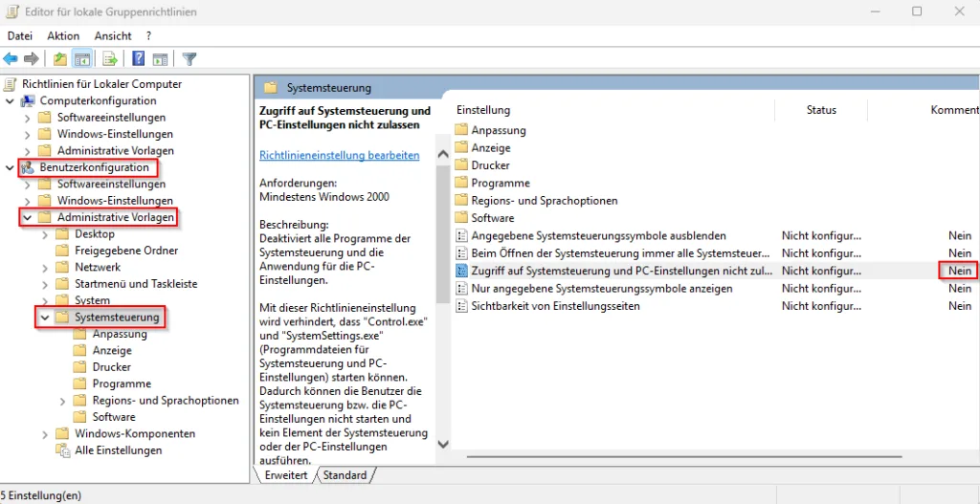The height and width of the screenshot is (504, 980).
Task: Toggle the action pane toolbar icon
Action: 161,59
